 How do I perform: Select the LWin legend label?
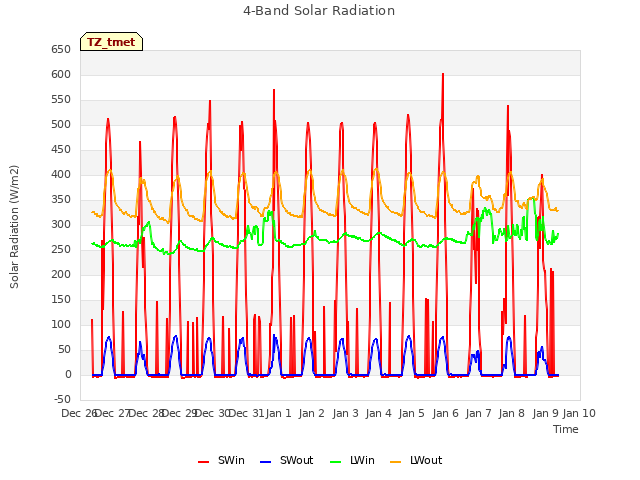362,460
